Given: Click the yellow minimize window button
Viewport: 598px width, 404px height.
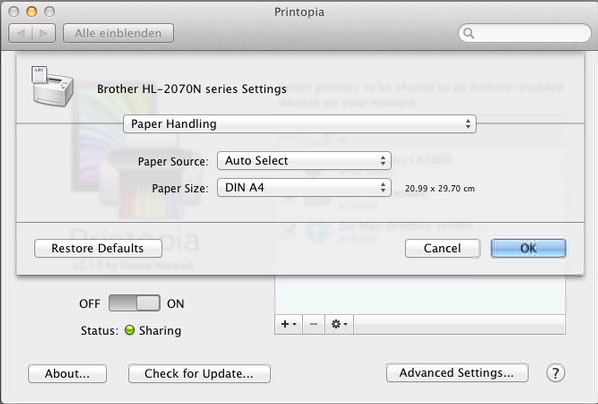Looking at the screenshot, I should point(32,12).
